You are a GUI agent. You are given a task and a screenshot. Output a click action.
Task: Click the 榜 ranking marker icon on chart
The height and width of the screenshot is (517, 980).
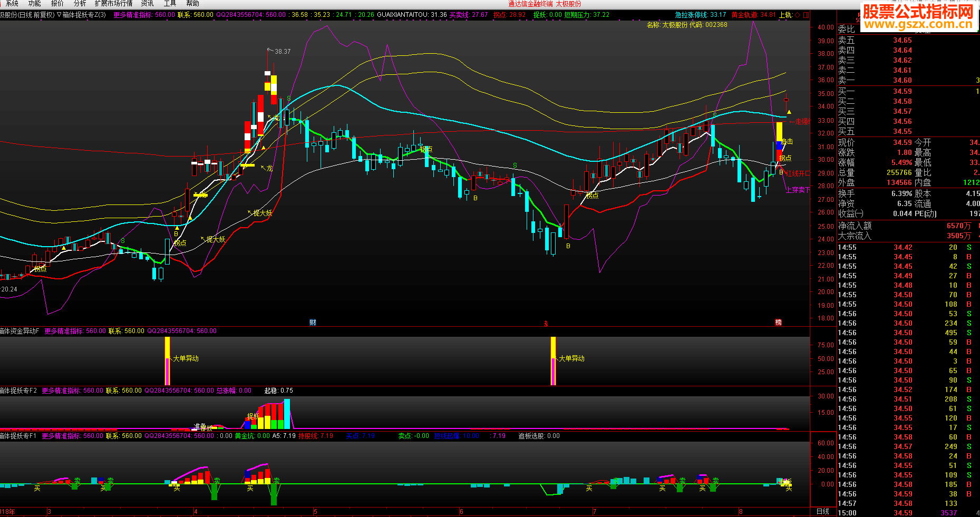[x=778, y=323]
